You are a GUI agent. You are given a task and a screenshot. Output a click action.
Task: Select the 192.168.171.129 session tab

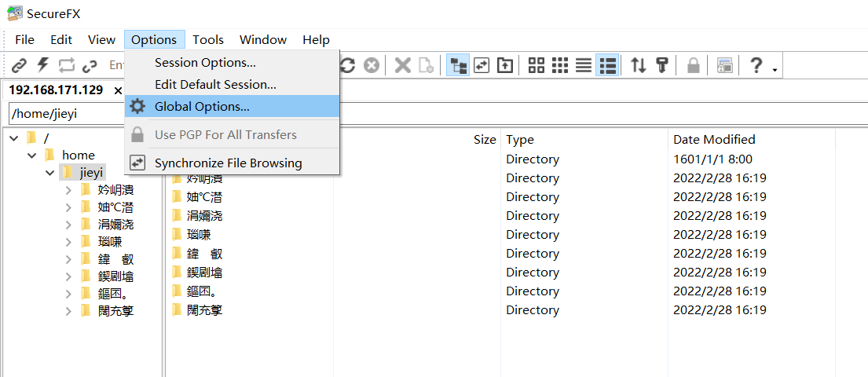pyautogui.click(x=56, y=90)
